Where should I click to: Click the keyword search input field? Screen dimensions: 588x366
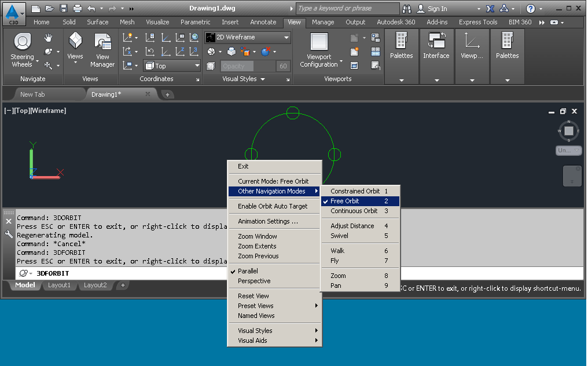pos(347,9)
